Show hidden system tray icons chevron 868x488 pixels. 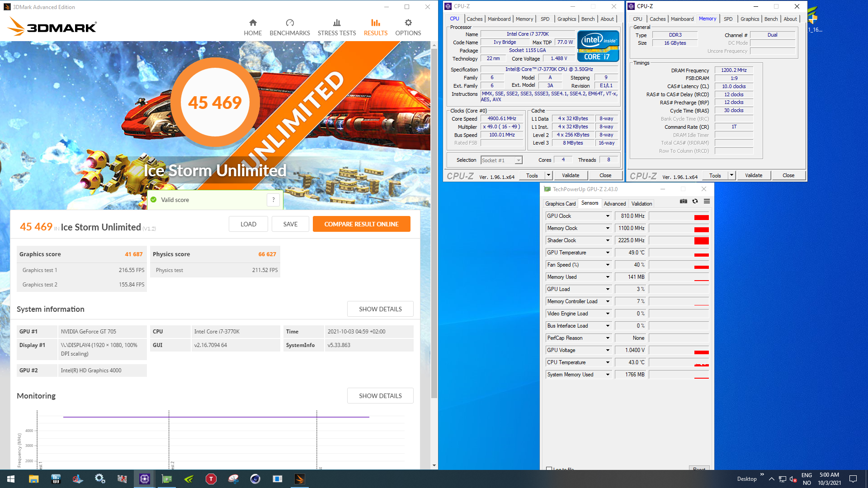click(772, 479)
